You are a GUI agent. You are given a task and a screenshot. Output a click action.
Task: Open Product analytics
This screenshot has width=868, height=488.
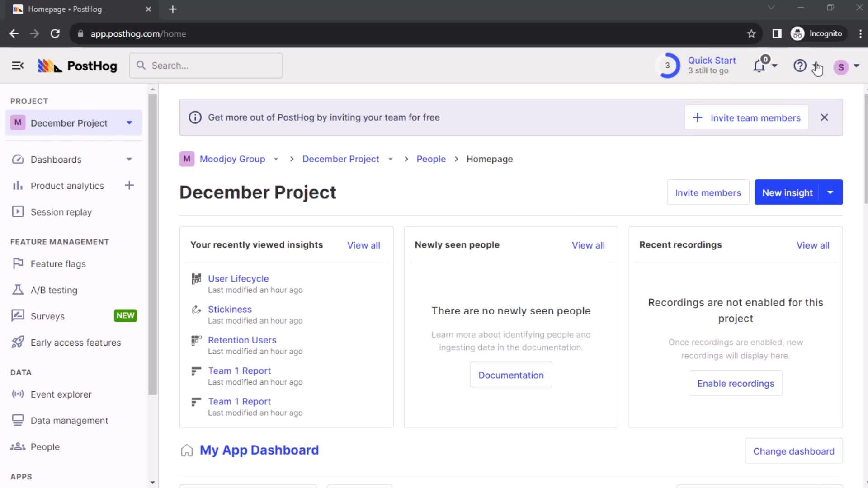(67, 186)
